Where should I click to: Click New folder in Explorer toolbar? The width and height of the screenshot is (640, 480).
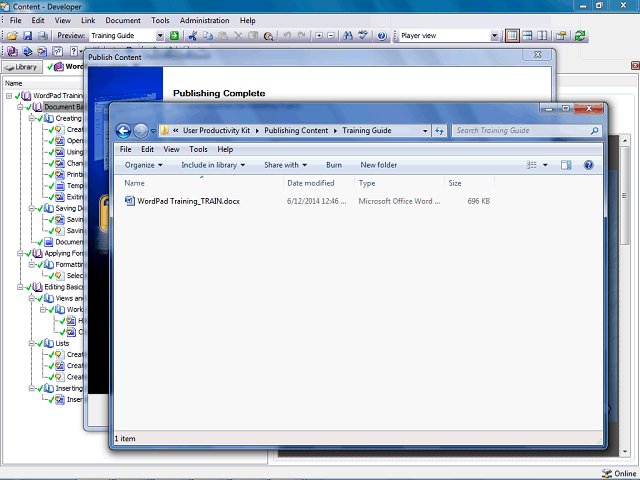pos(378,165)
